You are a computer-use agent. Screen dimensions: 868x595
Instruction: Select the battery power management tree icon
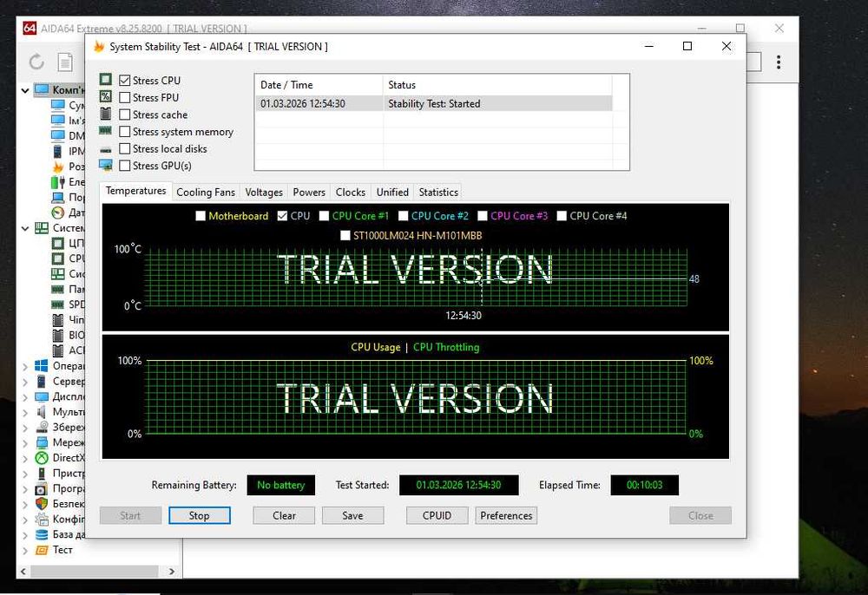(x=58, y=182)
